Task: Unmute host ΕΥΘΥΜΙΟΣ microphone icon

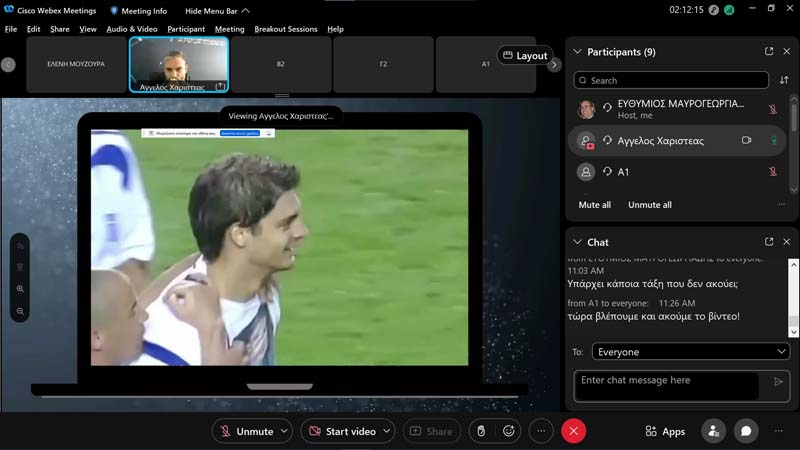Action: 773,109
